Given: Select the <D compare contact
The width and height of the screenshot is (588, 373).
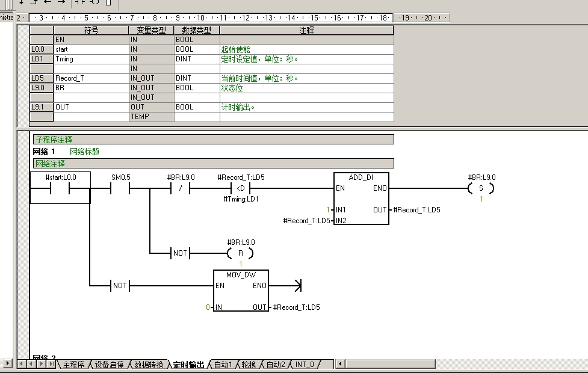Looking at the screenshot, I should point(241,188).
